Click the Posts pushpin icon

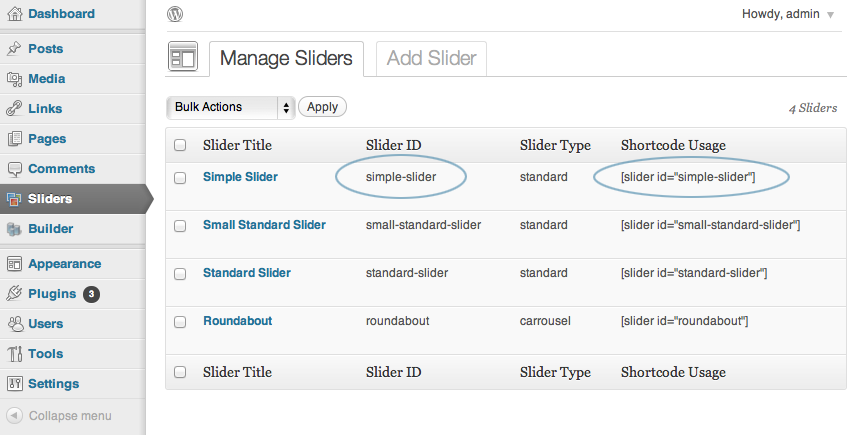(x=15, y=49)
